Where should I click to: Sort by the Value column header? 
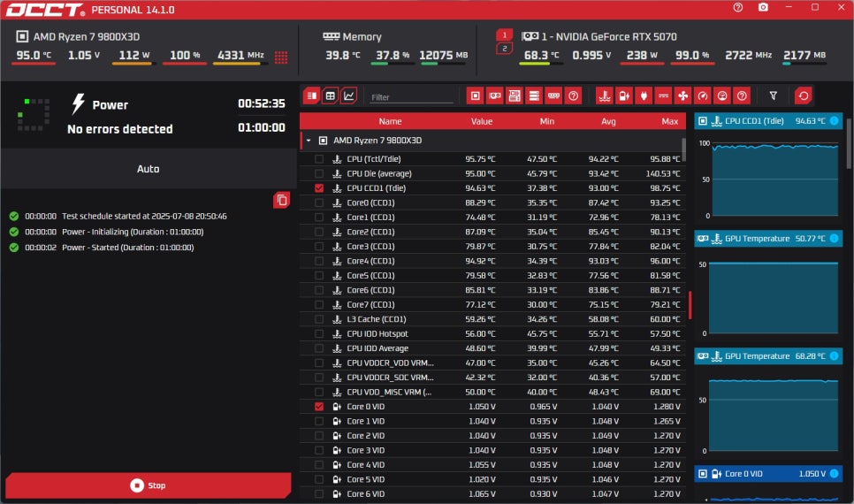482,121
